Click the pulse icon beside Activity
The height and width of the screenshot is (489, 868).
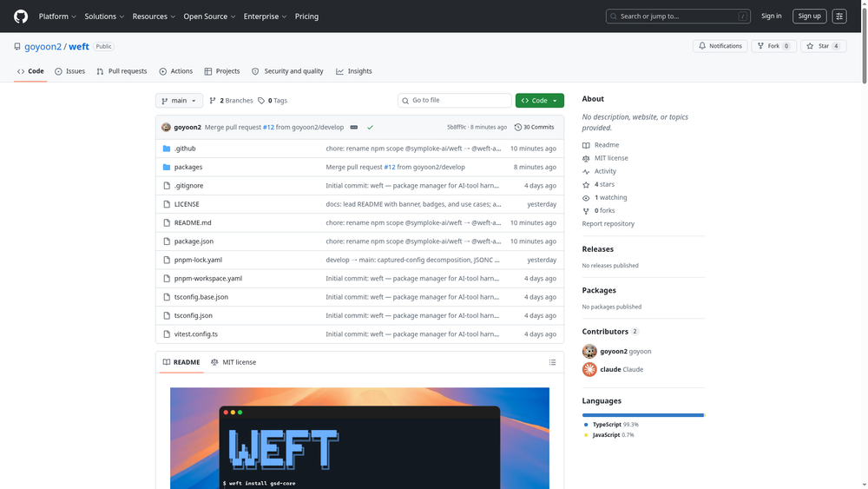pyautogui.click(x=586, y=172)
